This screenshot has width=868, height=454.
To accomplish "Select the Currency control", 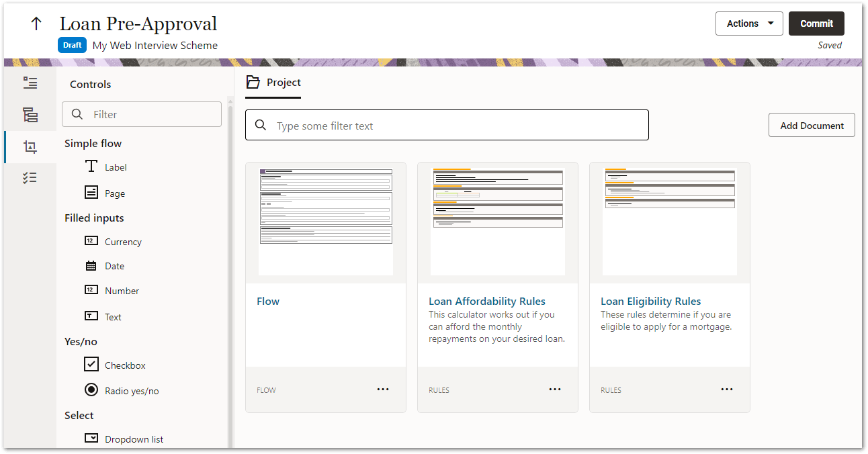I will [126, 241].
